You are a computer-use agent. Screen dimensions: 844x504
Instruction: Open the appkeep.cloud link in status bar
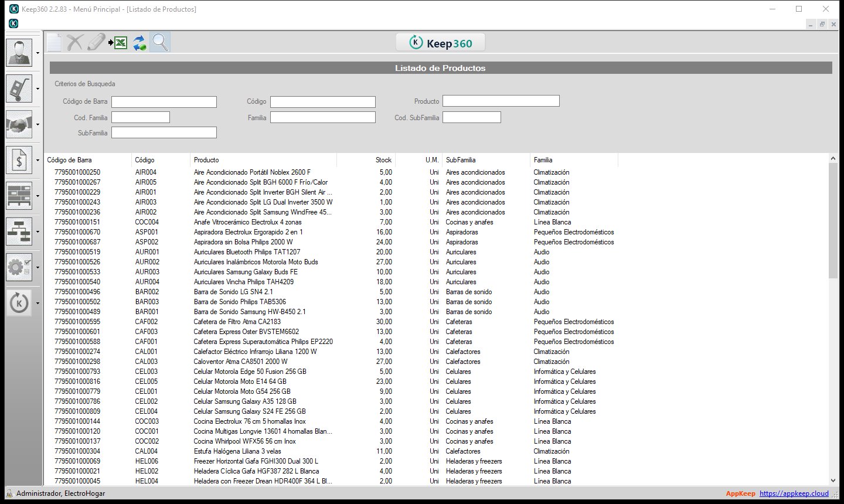pyautogui.click(x=794, y=493)
